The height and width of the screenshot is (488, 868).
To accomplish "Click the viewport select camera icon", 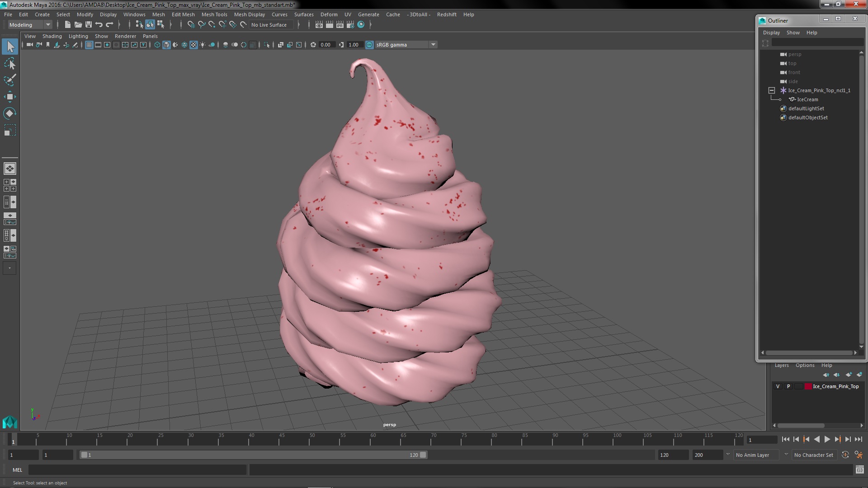I will (x=30, y=45).
